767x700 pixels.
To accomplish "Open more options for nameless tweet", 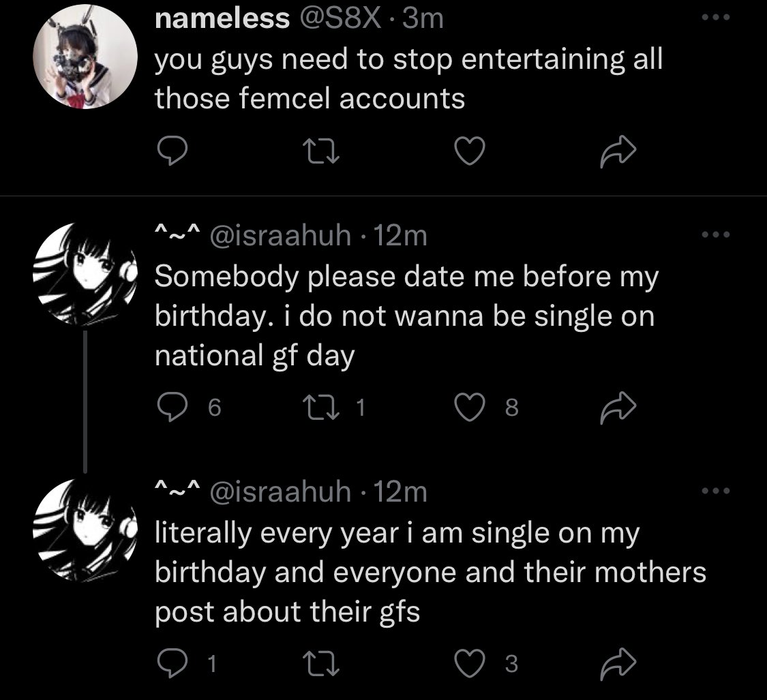I will tap(715, 18).
